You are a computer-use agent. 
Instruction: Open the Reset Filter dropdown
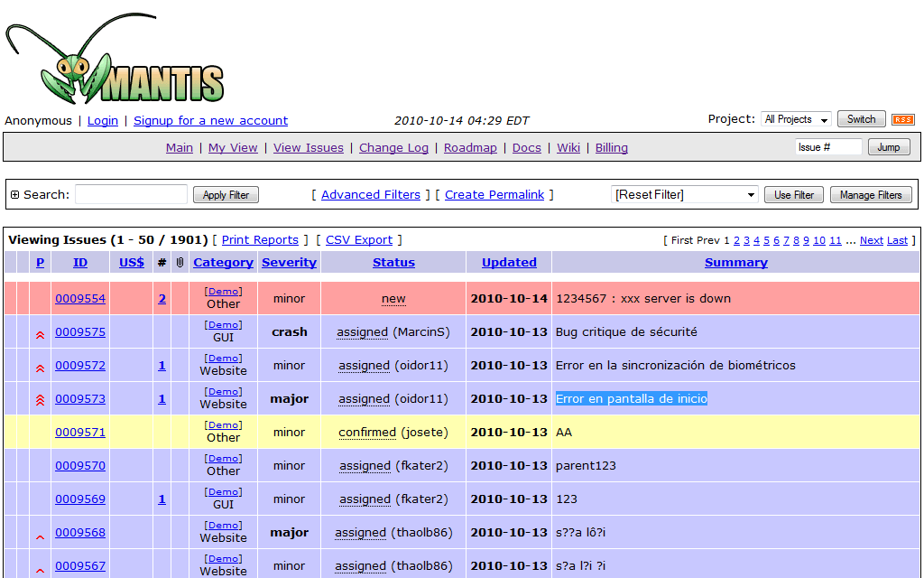685,195
